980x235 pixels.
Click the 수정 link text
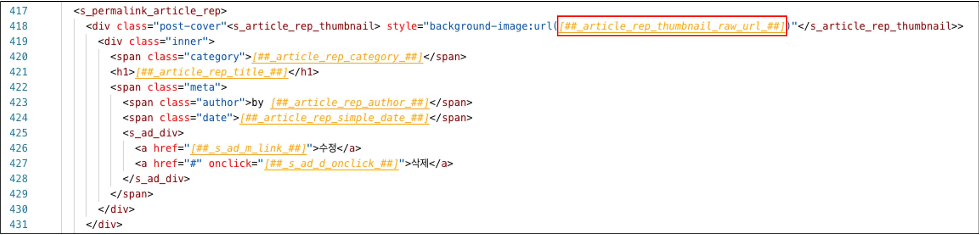tap(328, 148)
